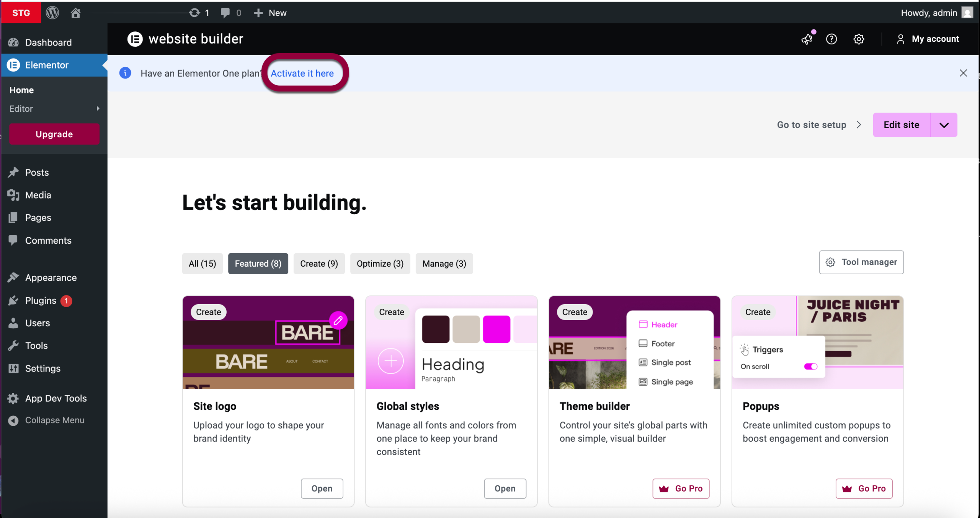Switch to the Create (9) filter tab
Screen dimensions: 980x518
[318, 264]
